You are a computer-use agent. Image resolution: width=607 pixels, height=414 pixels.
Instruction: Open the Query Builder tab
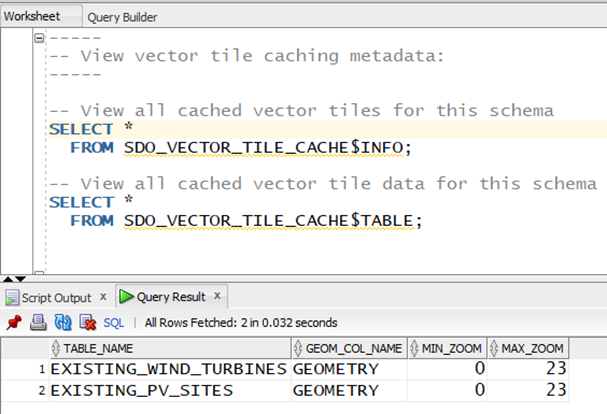pos(122,17)
